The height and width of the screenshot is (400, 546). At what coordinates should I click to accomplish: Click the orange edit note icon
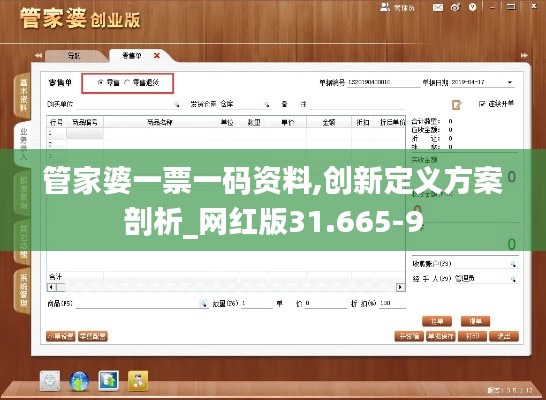tap(457, 104)
